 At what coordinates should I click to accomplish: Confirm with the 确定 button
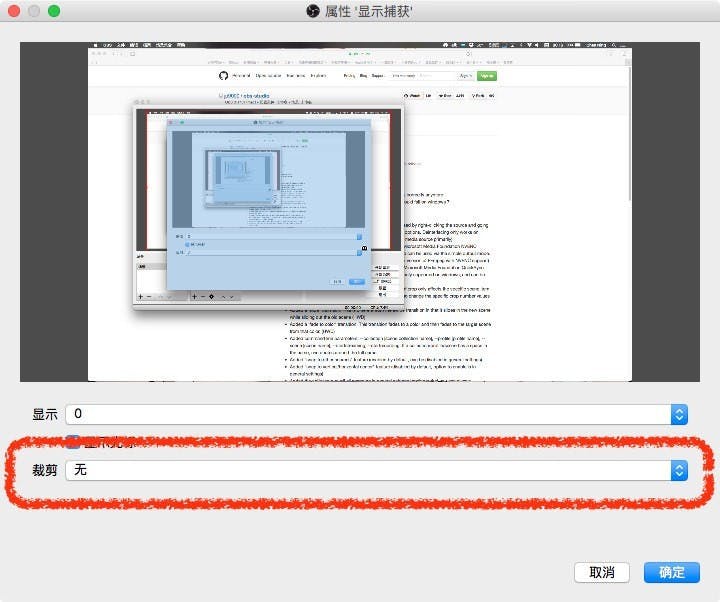point(671,572)
